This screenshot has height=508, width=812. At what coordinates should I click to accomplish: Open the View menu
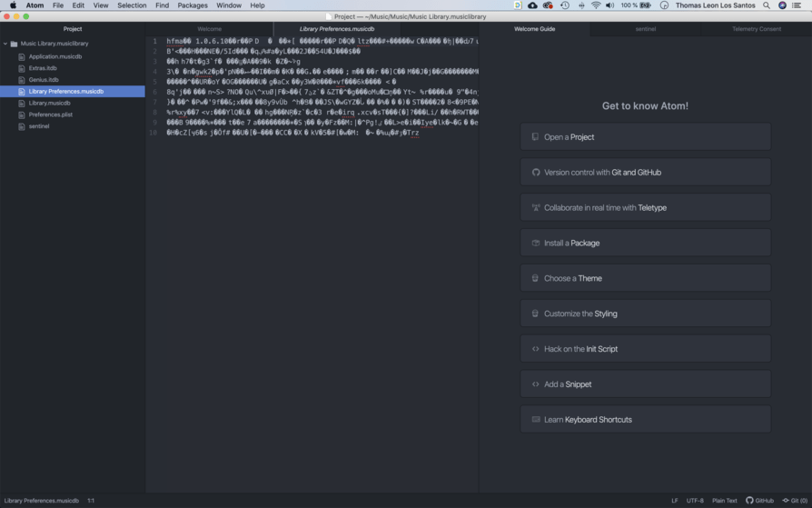(x=101, y=5)
